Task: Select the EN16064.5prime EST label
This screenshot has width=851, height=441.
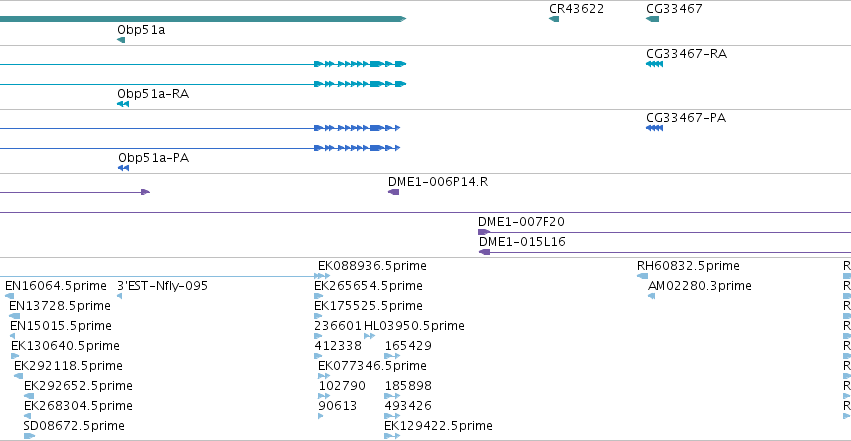Action: click(x=56, y=286)
